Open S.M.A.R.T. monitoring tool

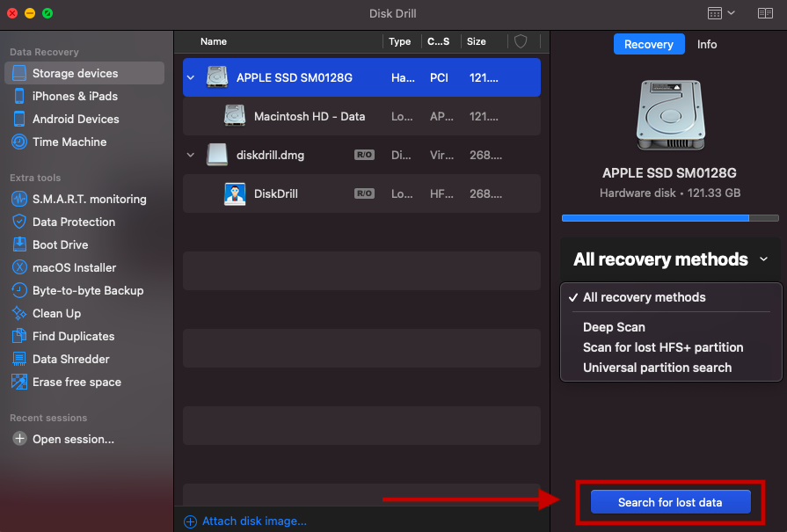pyautogui.click(x=90, y=200)
